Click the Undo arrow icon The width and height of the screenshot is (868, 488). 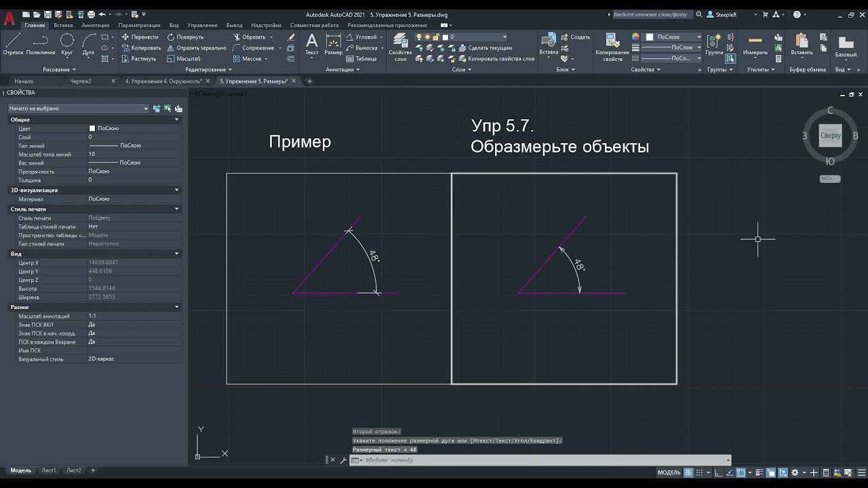click(x=102, y=14)
